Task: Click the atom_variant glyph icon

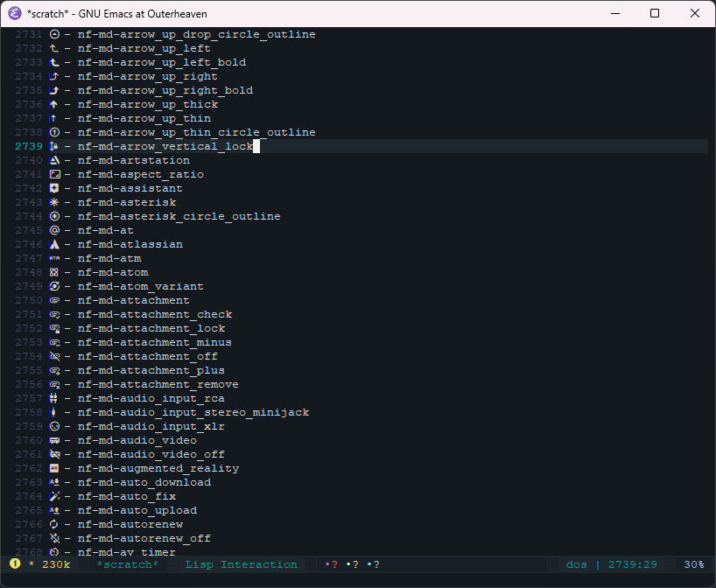Action: (54, 286)
